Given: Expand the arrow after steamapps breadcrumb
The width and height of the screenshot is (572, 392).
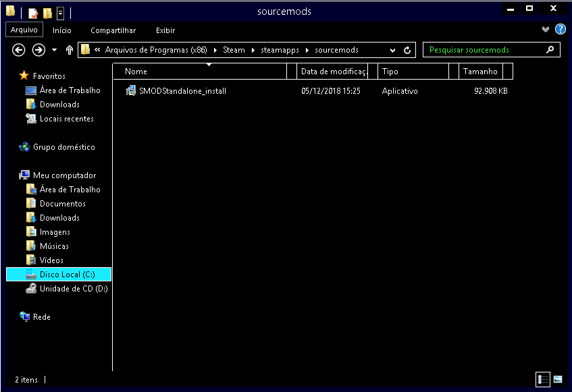Looking at the screenshot, I should coord(307,50).
